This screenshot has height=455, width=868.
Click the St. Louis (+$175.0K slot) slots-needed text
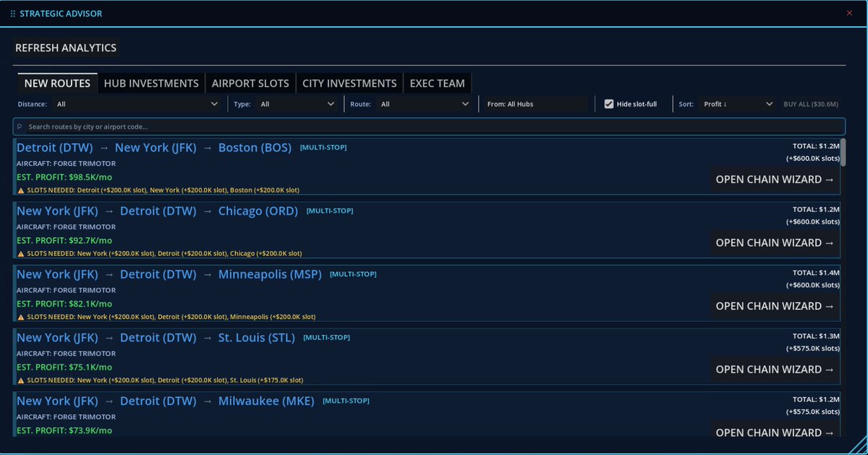[266, 380]
